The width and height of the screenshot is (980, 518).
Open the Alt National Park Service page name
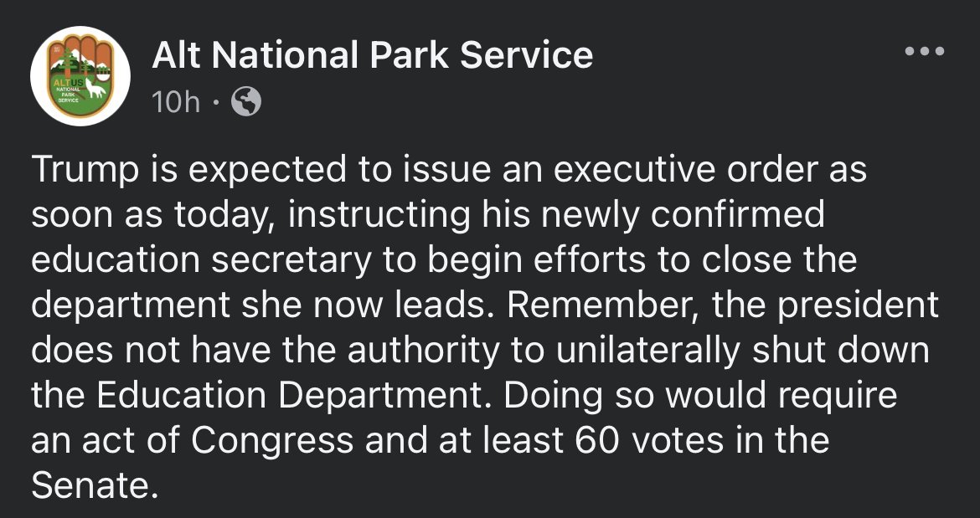click(372, 55)
